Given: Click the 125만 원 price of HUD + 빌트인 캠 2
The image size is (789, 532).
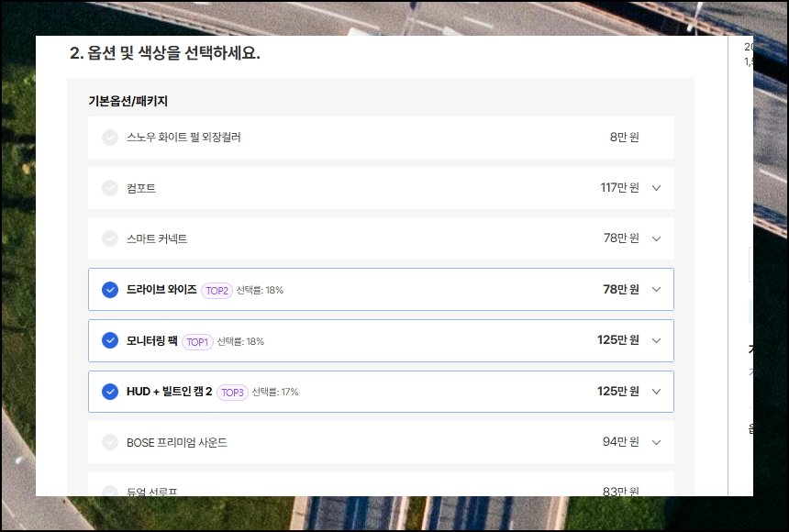Looking at the screenshot, I should pyautogui.click(x=618, y=391).
